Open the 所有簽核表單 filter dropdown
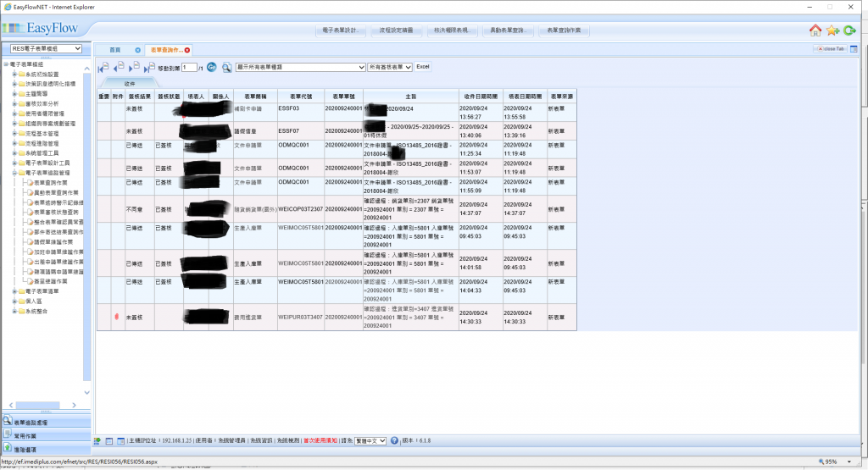Viewport: 868px width, 470px height. tap(390, 67)
